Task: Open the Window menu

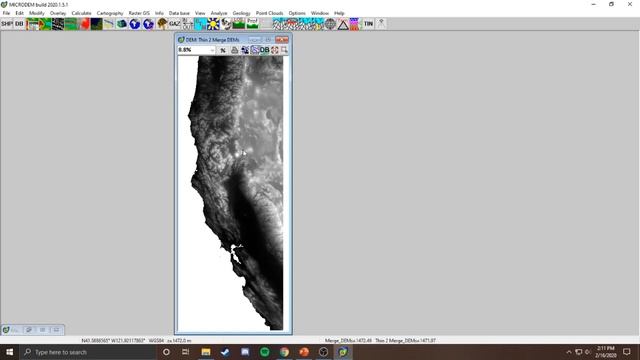Action: (x=320, y=13)
